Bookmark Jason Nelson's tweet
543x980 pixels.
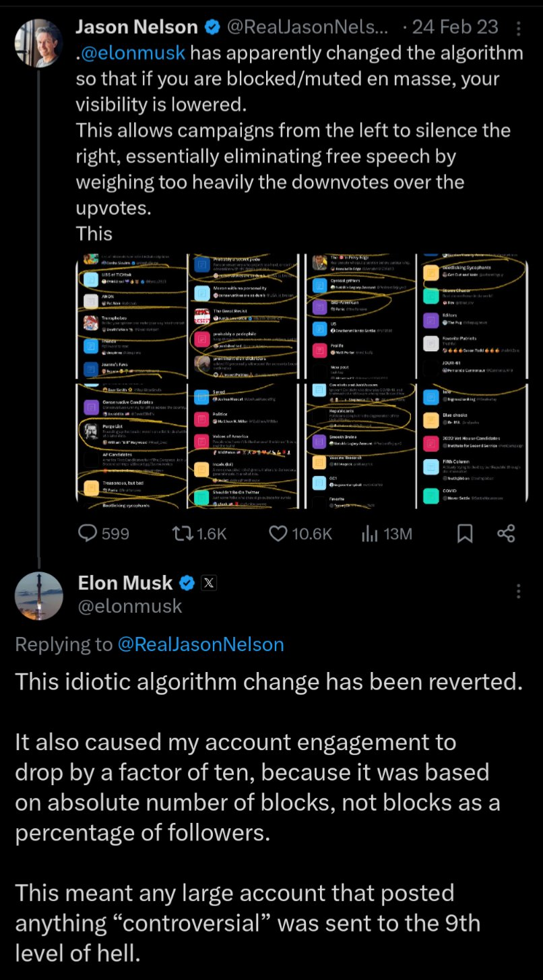point(465,534)
